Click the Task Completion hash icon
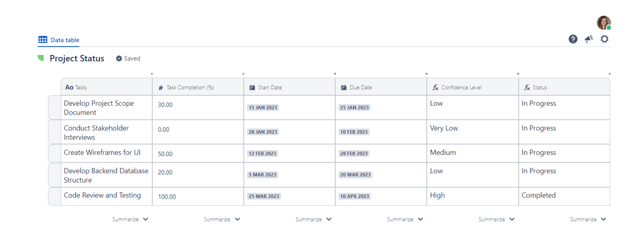 point(161,88)
